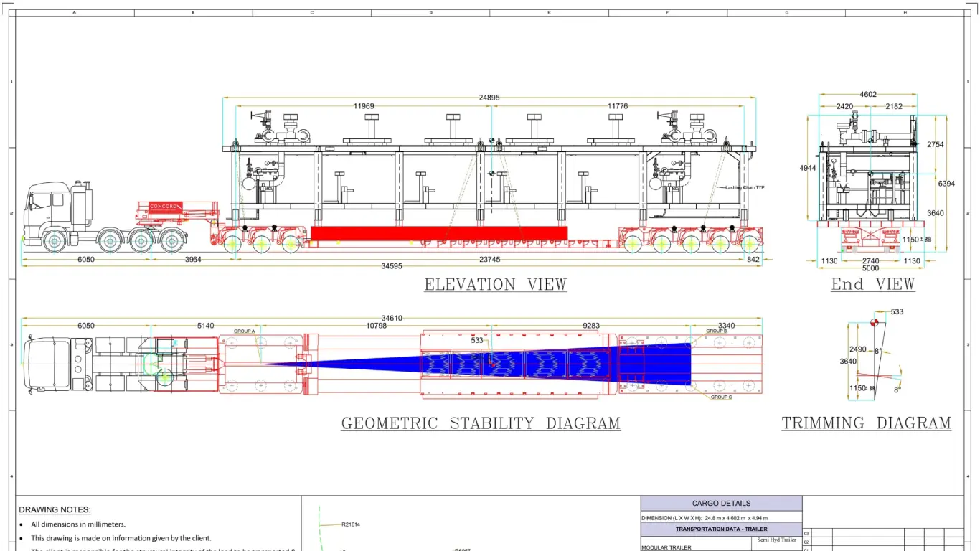
Task: Click the 4602 width dimension
Action: [868, 95]
